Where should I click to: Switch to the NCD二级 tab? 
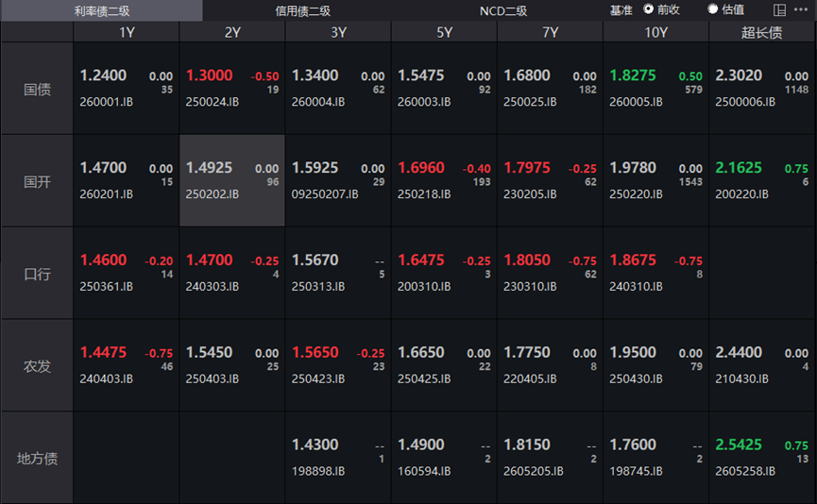(502, 10)
